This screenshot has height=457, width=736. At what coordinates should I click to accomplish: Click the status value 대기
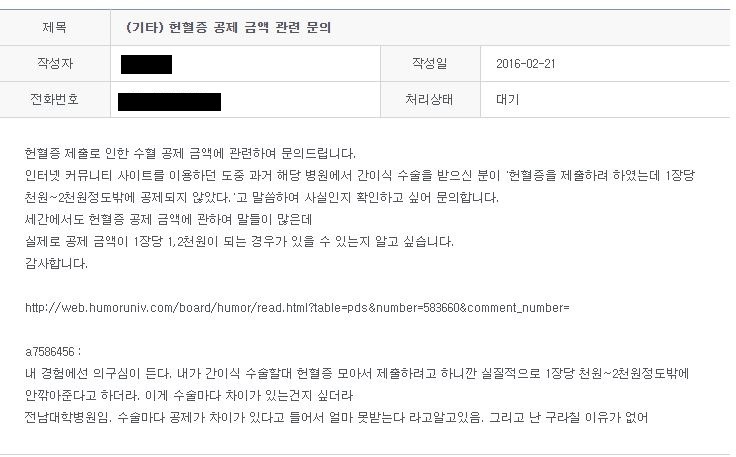[x=507, y=99]
